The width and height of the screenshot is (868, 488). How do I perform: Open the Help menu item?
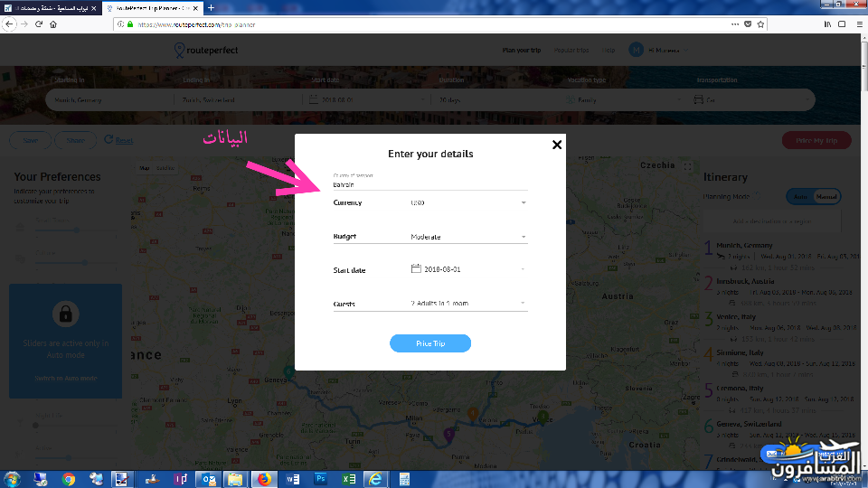pyautogui.click(x=609, y=51)
